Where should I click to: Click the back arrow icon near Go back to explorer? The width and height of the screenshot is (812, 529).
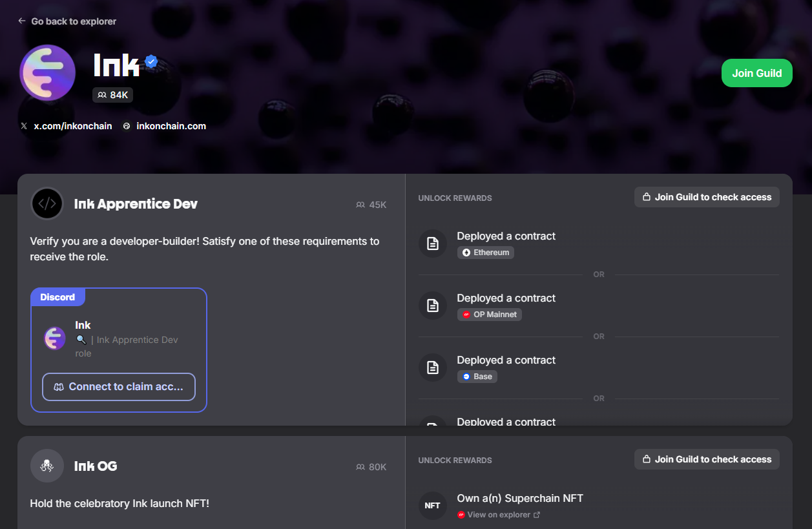tap(22, 21)
